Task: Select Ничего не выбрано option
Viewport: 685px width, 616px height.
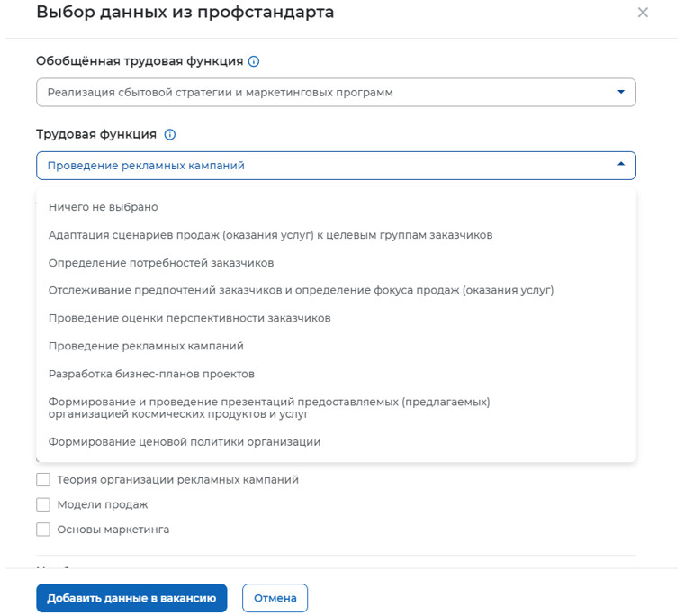Action: (x=103, y=207)
